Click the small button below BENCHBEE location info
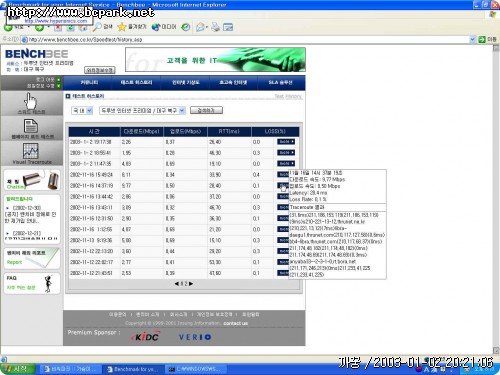Viewport: 500px width, 375px height. (100, 70)
